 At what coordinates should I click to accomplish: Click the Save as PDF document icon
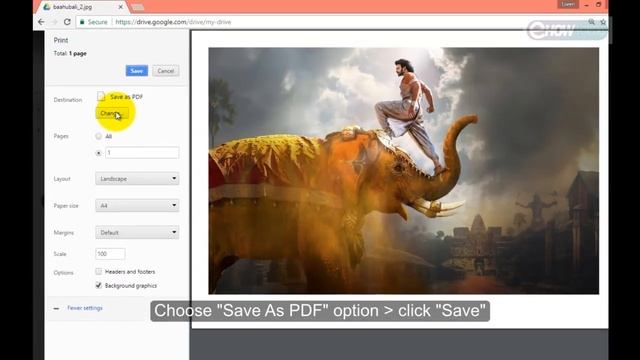click(101, 96)
